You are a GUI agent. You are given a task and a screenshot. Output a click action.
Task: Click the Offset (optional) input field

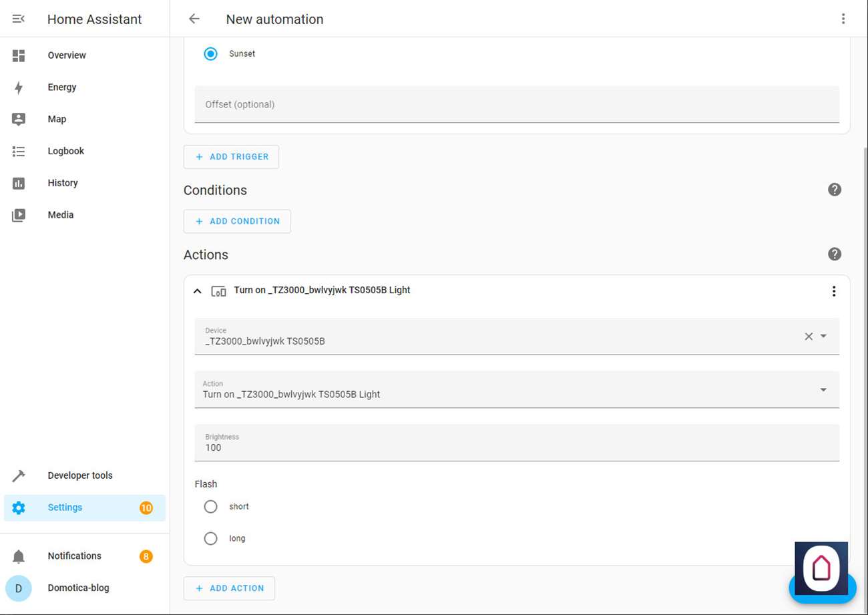pos(517,105)
